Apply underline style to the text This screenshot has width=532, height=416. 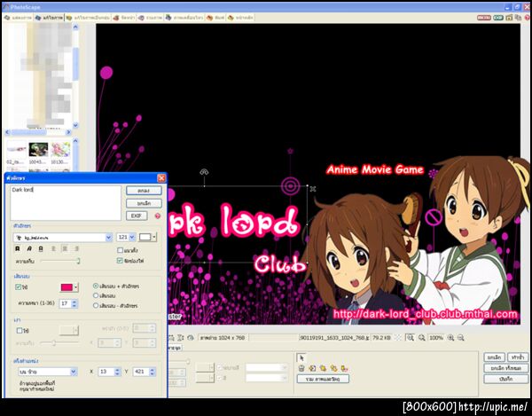coord(41,248)
